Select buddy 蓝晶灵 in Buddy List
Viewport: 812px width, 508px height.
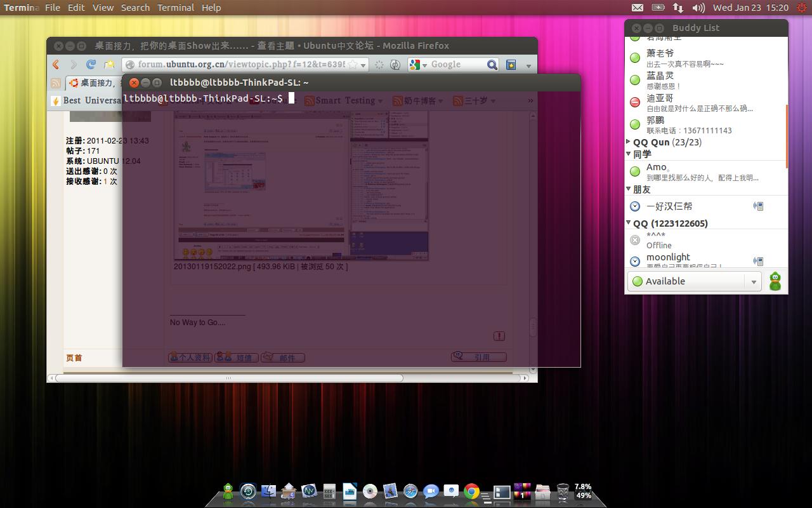(x=706, y=80)
